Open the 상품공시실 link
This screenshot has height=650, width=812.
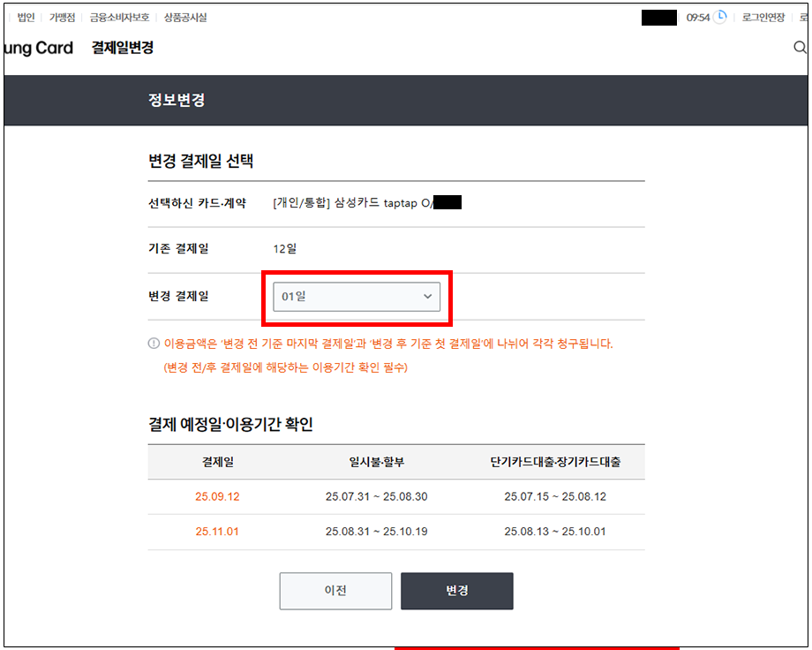[x=185, y=17]
